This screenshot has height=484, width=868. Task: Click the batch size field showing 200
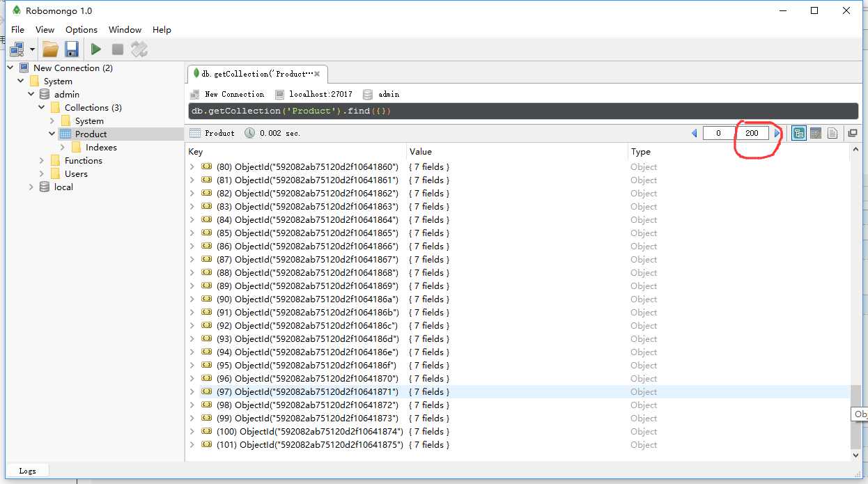pos(752,133)
